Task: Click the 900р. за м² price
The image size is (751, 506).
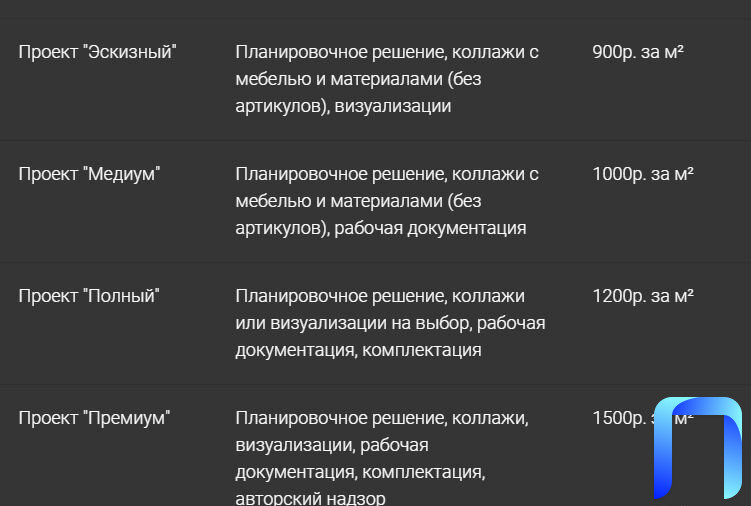Action: point(637,52)
